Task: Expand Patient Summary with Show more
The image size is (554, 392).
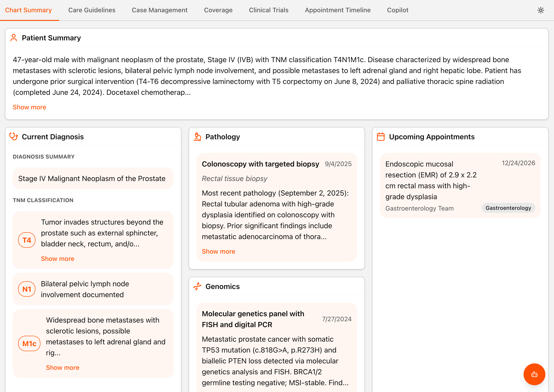Action: (x=30, y=107)
